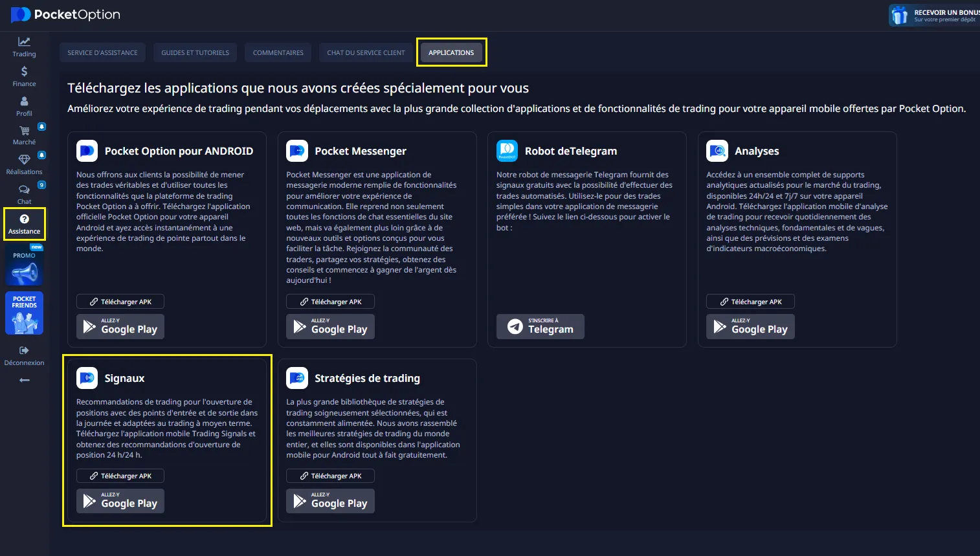Click the gift bonus icon
The height and width of the screenshot is (556, 980).
[900, 15]
